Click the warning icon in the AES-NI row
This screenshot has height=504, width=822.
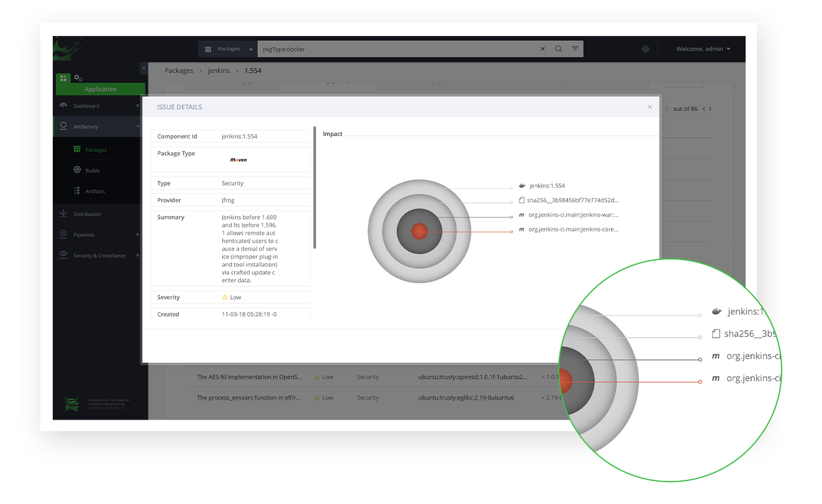pyautogui.click(x=317, y=377)
